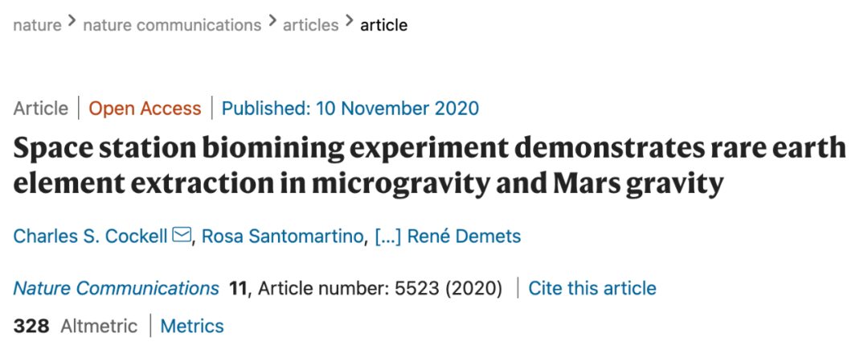Click the article title heading
The image size is (868, 350).
coord(429,167)
